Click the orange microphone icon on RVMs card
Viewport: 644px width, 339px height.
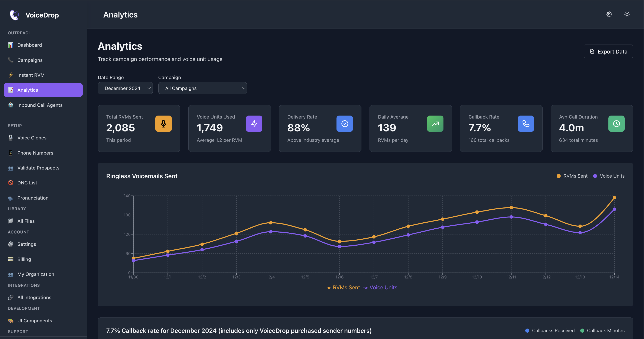[163, 124]
